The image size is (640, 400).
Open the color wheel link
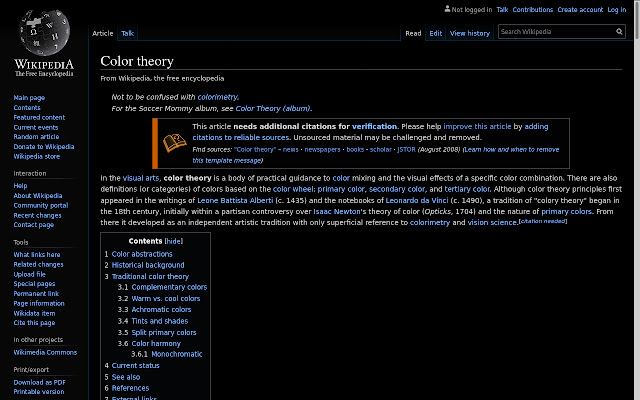click(293, 189)
